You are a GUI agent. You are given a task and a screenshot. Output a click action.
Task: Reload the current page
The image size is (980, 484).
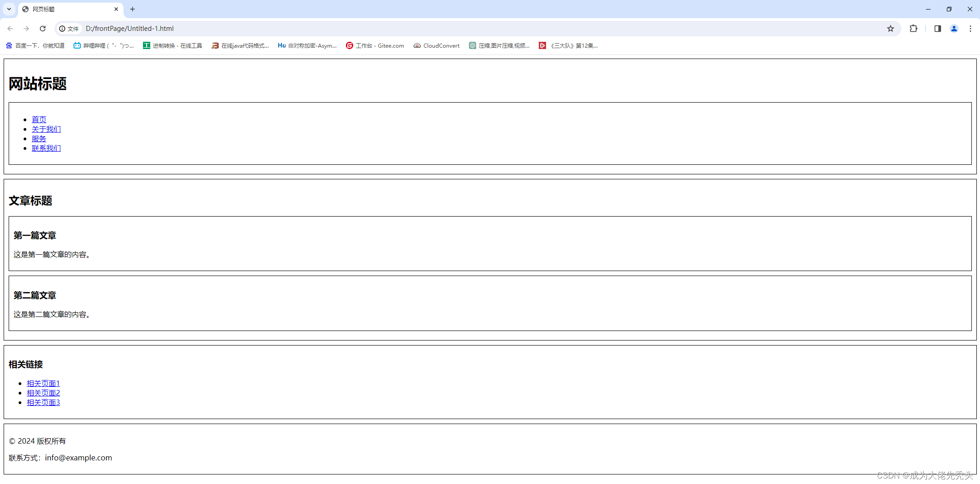43,29
